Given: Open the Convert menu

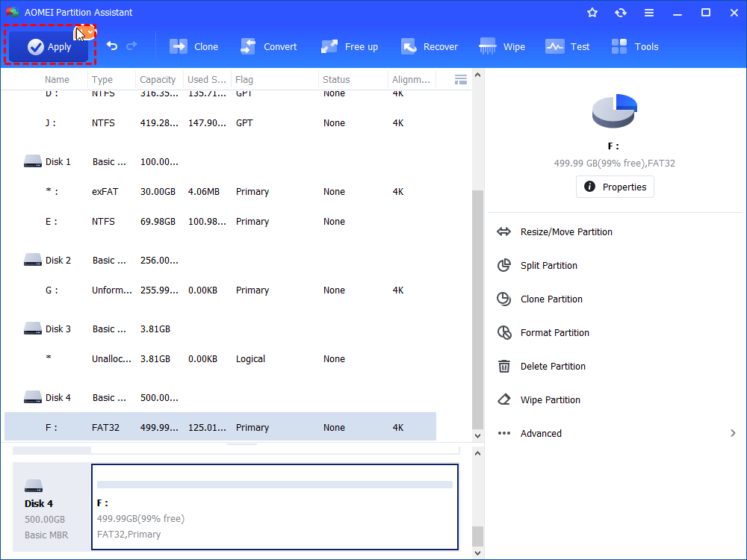Looking at the screenshot, I should [x=268, y=46].
